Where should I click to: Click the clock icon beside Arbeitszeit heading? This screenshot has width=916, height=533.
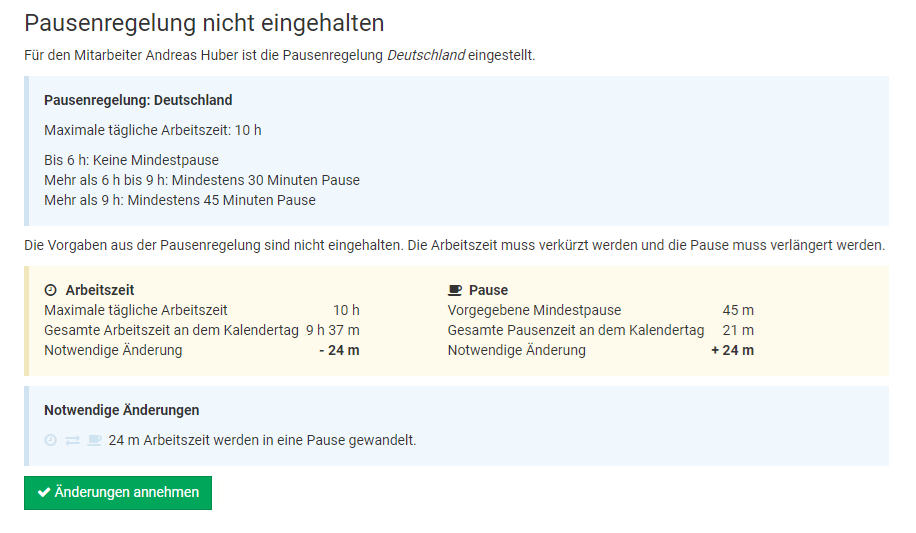51,290
